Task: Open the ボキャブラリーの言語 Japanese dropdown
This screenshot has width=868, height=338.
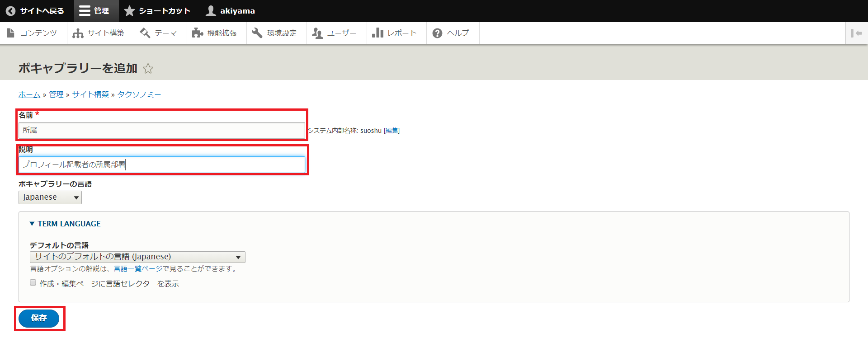Action: pos(50,197)
